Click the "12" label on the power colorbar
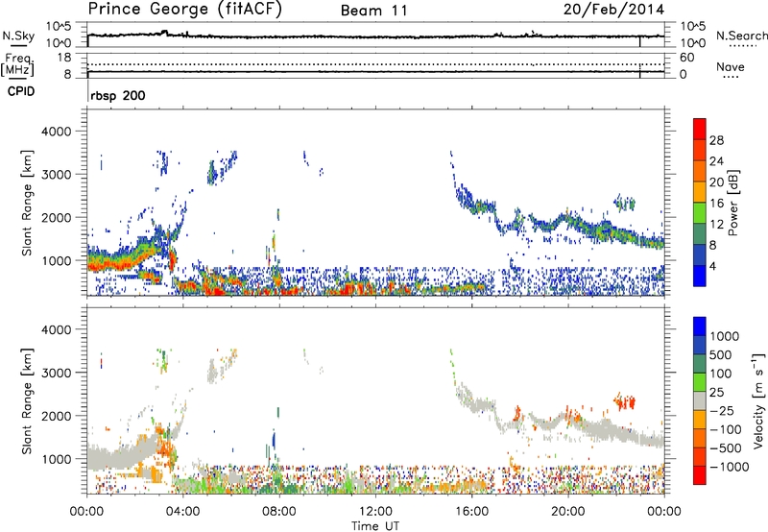Viewport: 768px width, 532px height. [716, 225]
